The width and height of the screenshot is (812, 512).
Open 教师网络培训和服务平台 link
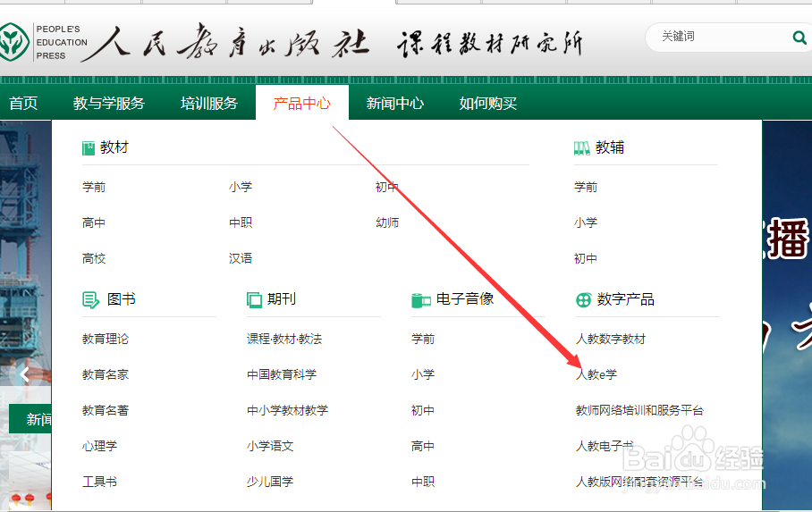(x=640, y=410)
